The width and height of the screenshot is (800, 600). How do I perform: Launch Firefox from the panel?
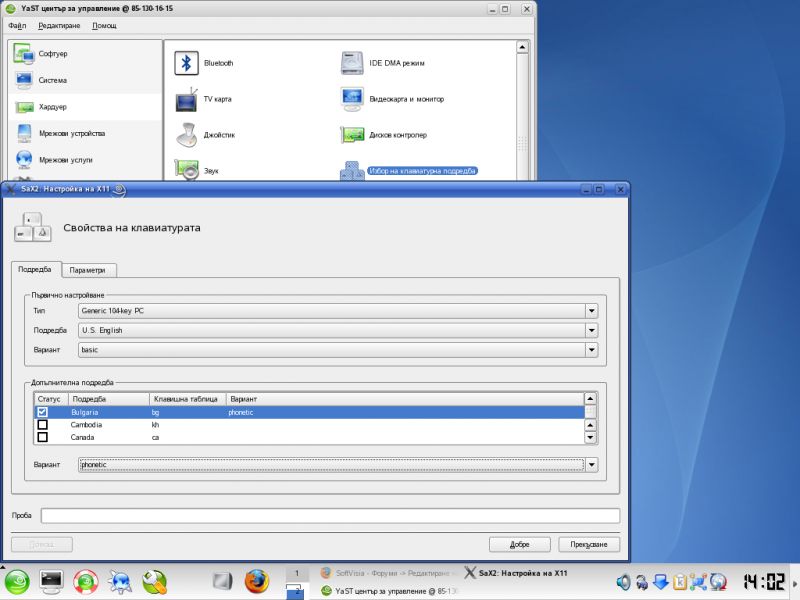[256, 582]
